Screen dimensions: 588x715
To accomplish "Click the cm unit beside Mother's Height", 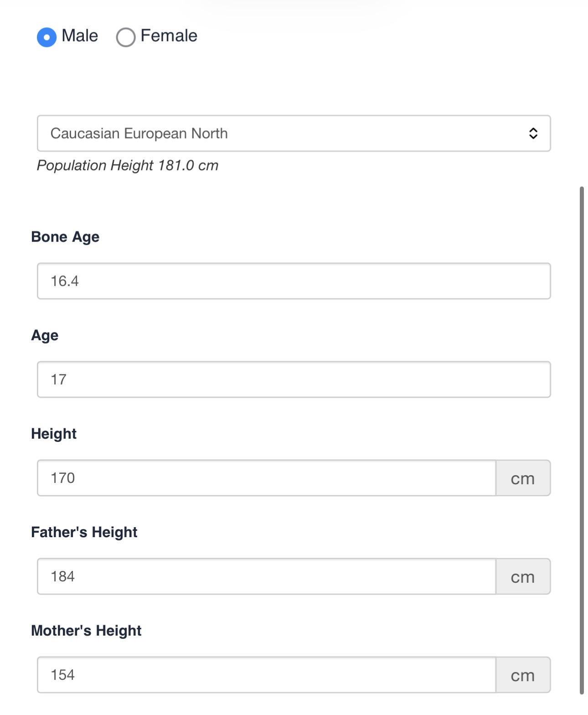I will 523,675.
